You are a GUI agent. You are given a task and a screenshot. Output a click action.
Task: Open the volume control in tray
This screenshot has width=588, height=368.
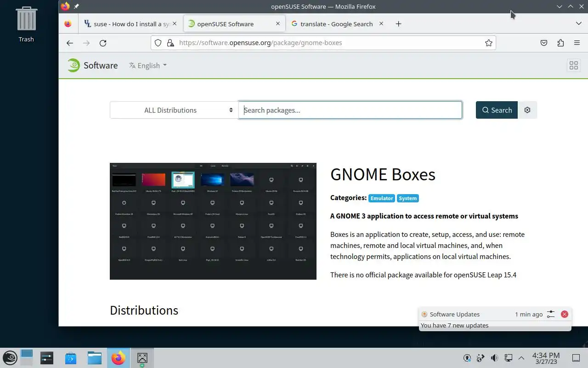[x=494, y=358]
